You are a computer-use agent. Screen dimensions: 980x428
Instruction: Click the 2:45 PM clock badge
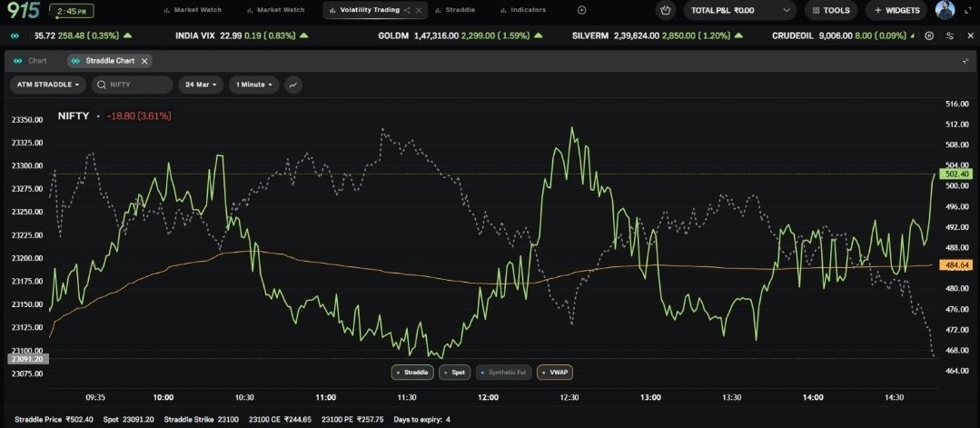click(x=71, y=11)
